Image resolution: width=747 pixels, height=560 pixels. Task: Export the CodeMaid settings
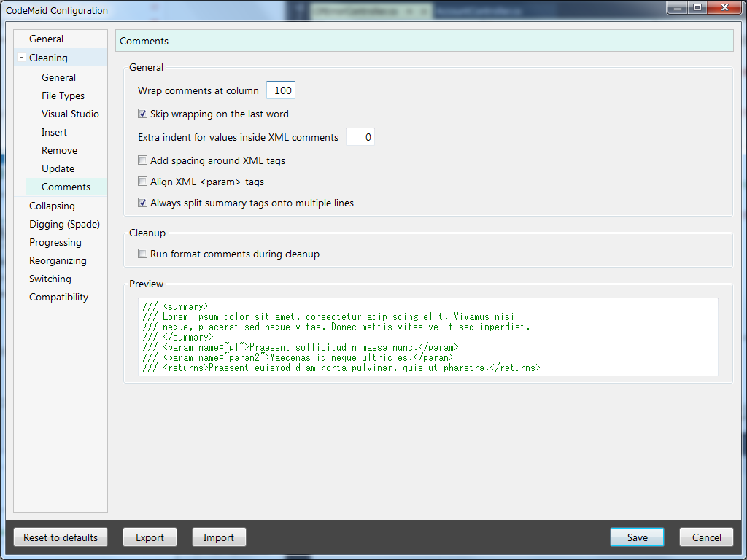click(x=150, y=537)
